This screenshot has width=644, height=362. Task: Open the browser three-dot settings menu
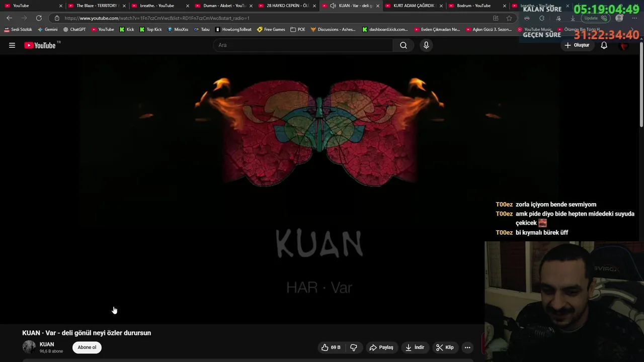tap(634, 18)
